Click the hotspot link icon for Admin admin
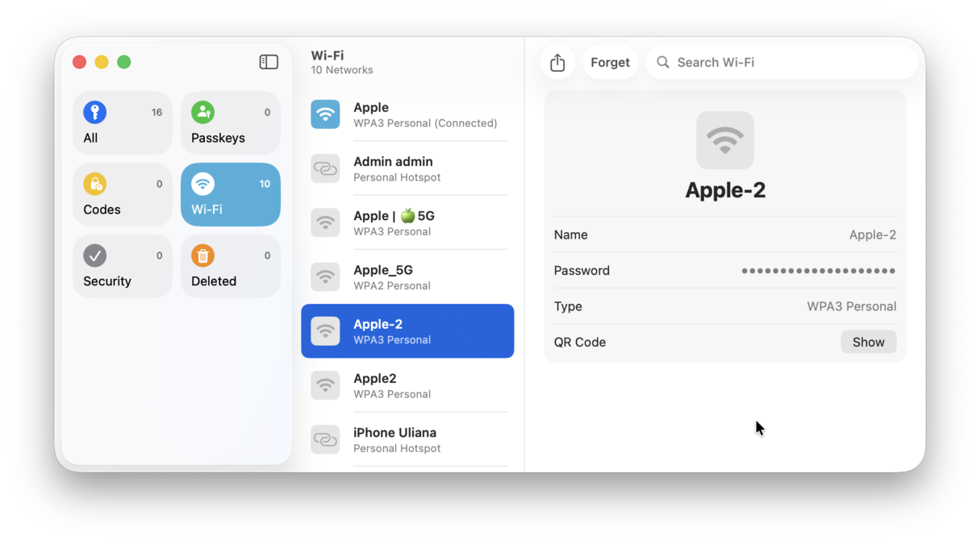The height and width of the screenshot is (544, 980). (x=326, y=168)
